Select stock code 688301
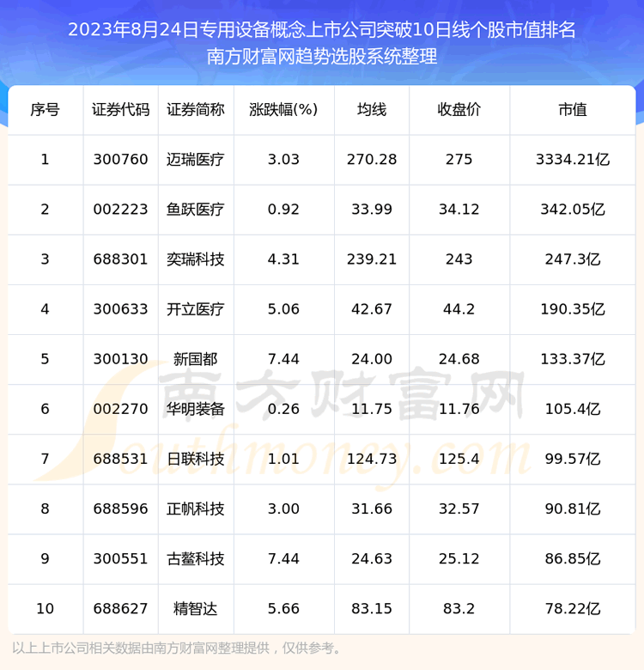The width and height of the screenshot is (644, 670). (x=120, y=259)
